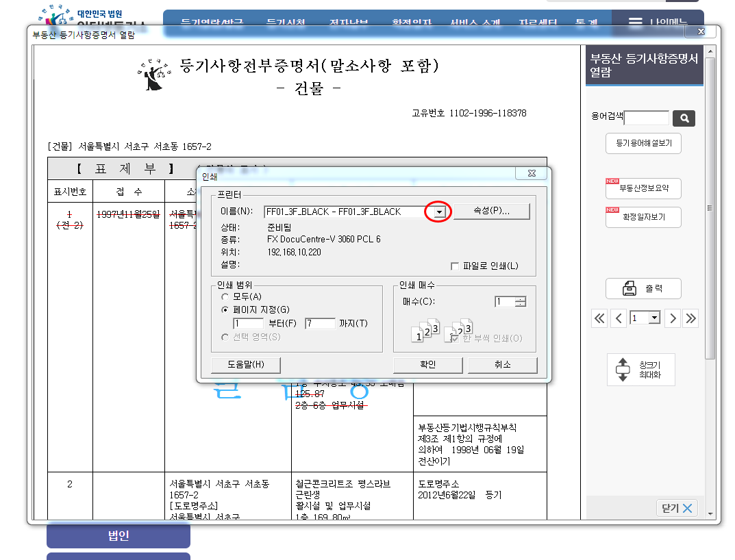
Task: Click the 부터(F) start page input field
Action: pos(249,323)
